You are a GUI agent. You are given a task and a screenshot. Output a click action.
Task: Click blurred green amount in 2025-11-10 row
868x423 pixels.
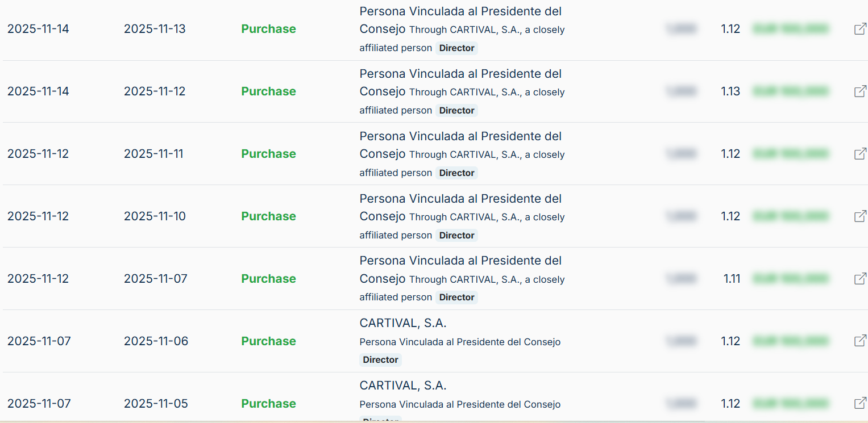[790, 216]
